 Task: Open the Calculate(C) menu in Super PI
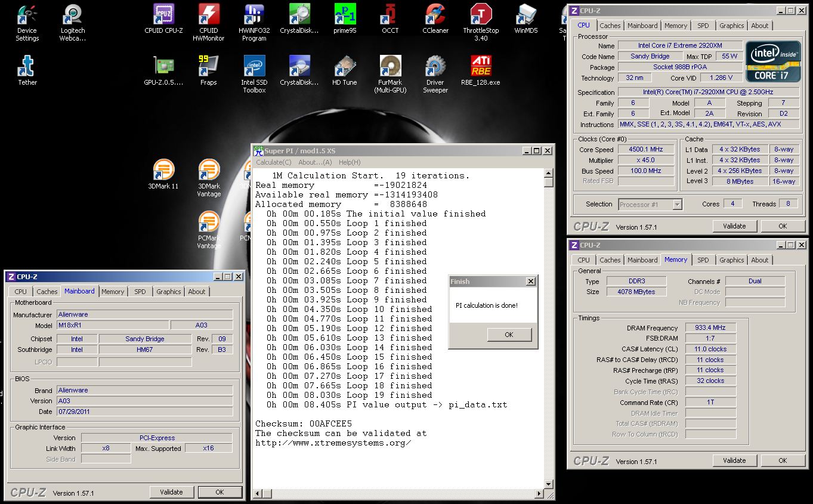[274, 162]
